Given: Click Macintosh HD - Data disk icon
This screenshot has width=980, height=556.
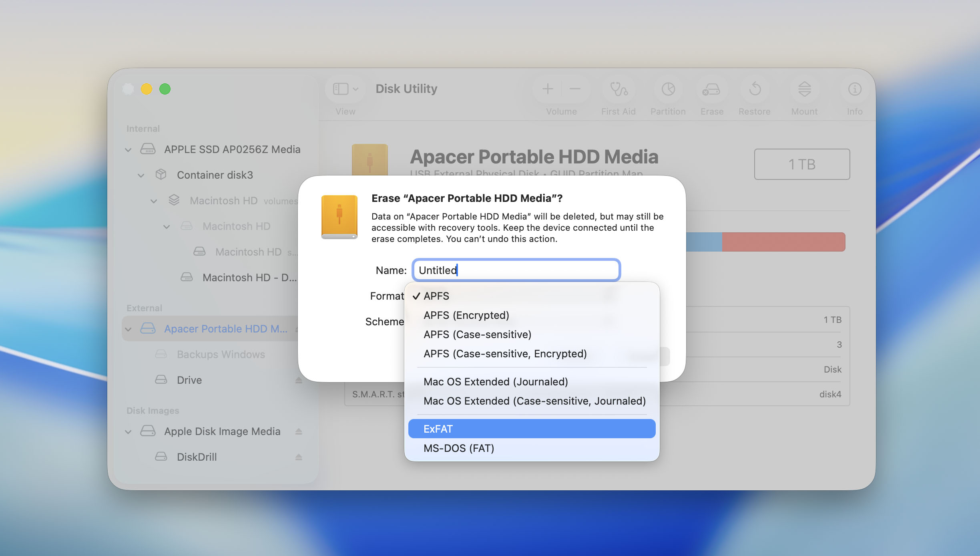Looking at the screenshot, I should click(x=187, y=277).
